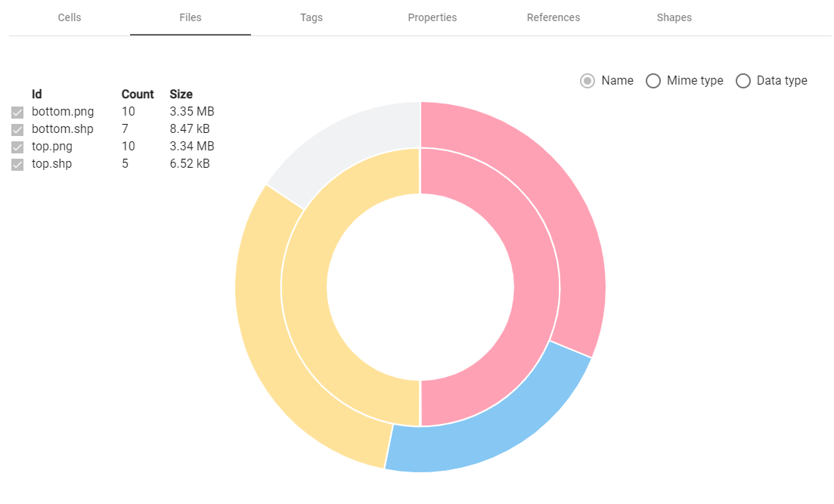The height and width of the screenshot is (504, 834).
Task: Select the Properties tab
Action: pyautogui.click(x=432, y=17)
